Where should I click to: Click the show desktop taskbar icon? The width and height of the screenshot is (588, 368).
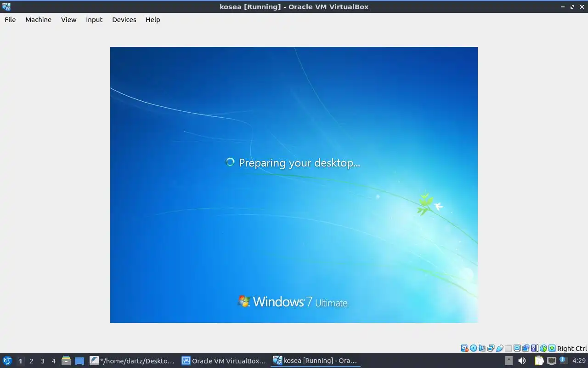tap(79, 361)
